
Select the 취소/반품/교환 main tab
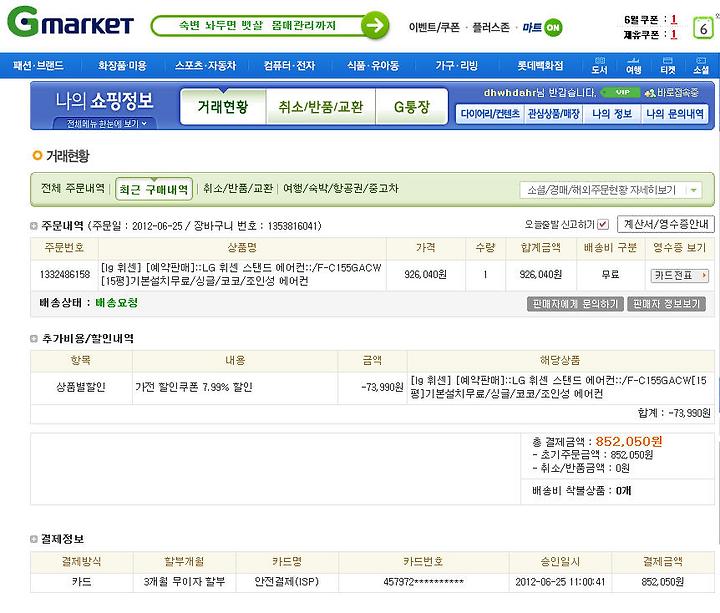tap(321, 107)
